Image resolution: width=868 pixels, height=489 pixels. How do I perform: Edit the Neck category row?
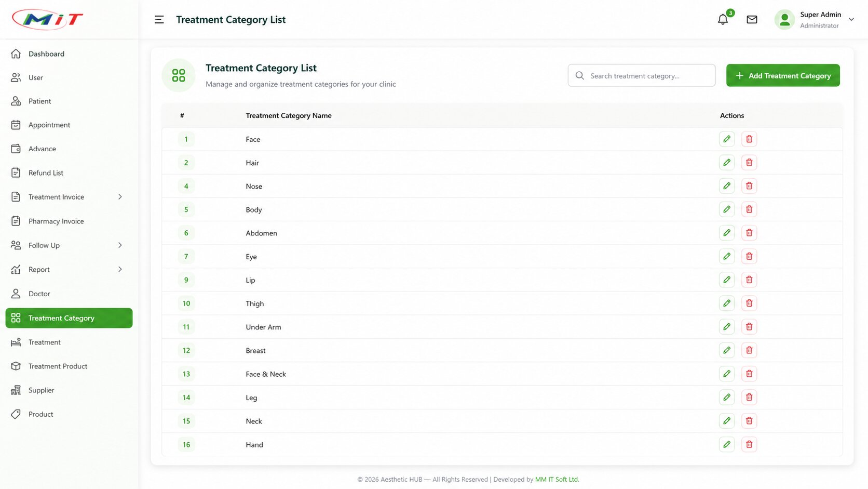(727, 420)
